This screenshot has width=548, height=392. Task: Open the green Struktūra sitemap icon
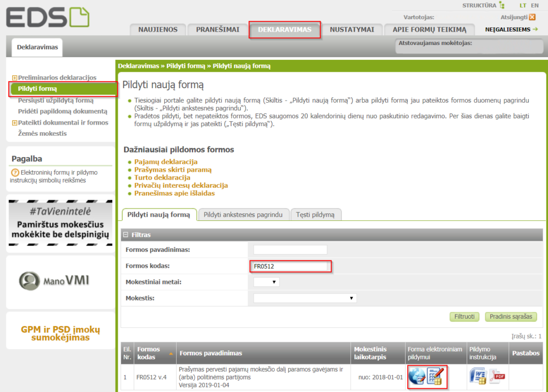point(502,5)
